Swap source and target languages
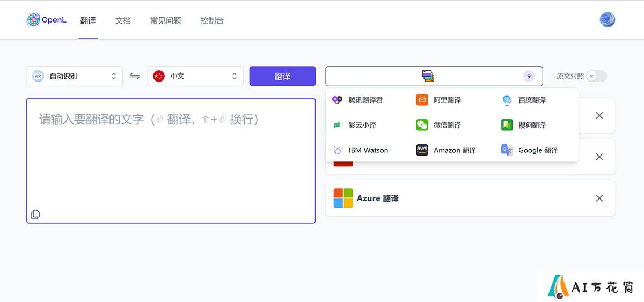This screenshot has height=302, width=644. click(135, 76)
